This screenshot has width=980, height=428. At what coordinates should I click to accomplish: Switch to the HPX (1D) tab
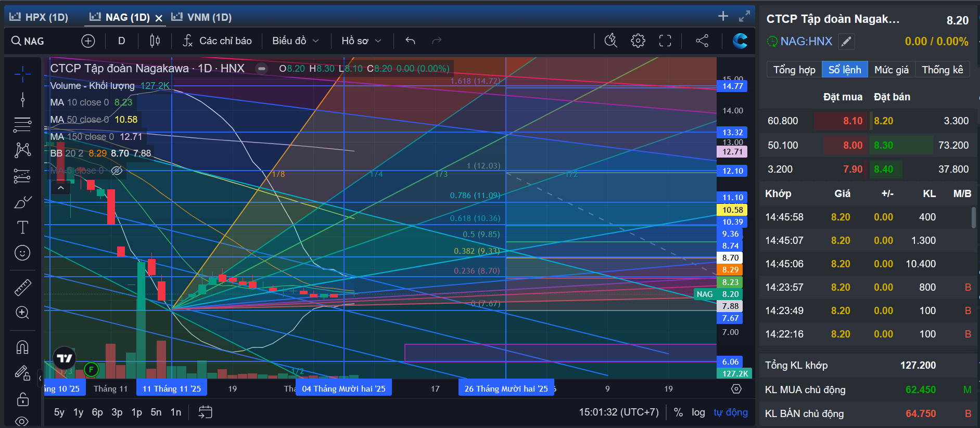click(x=39, y=17)
